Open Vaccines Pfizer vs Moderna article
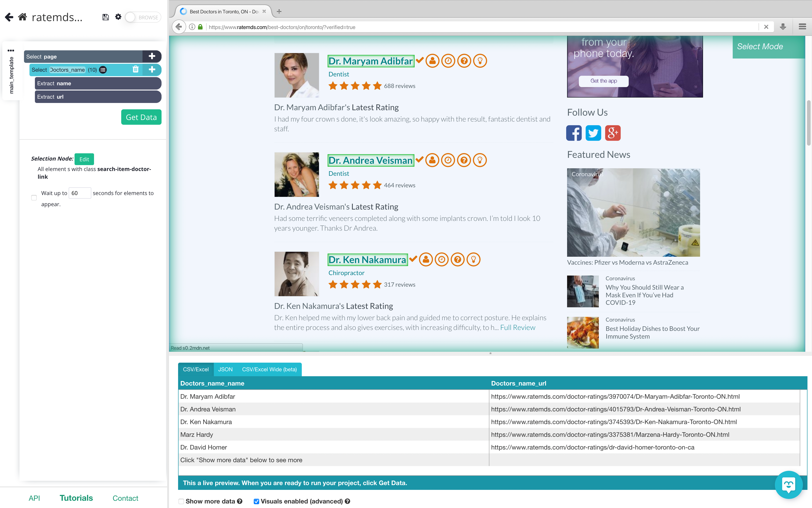Screen dimensions: 812x508 coord(627,262)
